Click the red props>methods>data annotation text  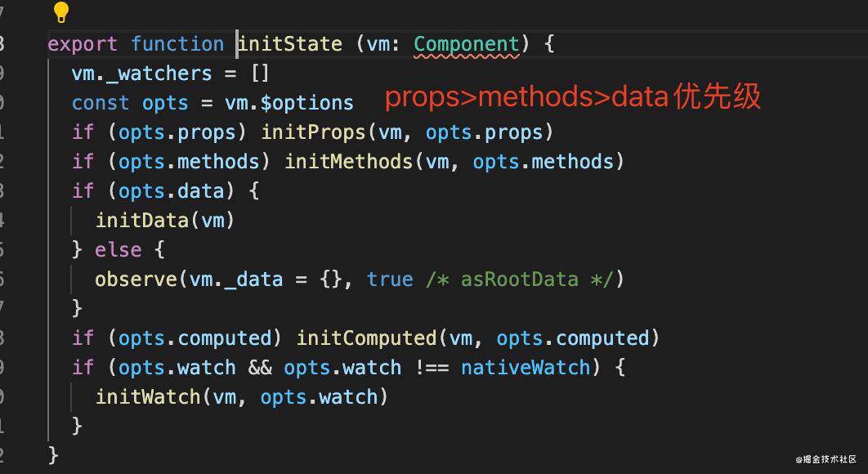572,97
